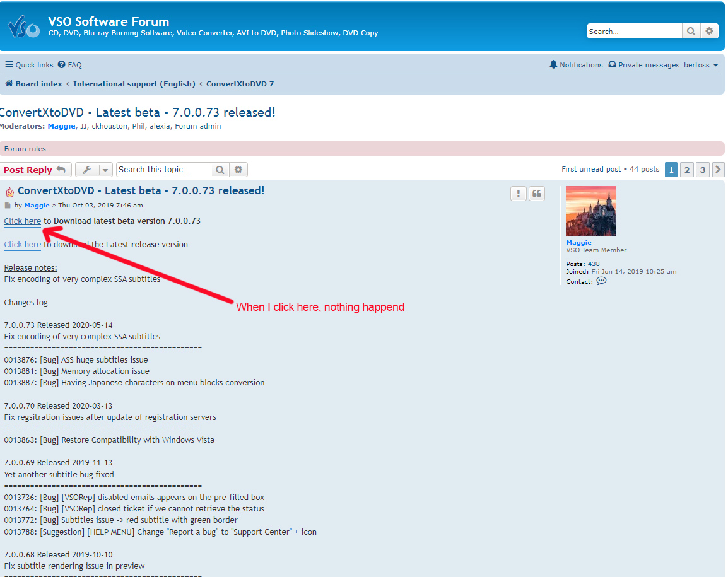This screenshot has width=728, height=577.
Task: Open moderator Maggie's profile link
Action: tap(61, 126)
